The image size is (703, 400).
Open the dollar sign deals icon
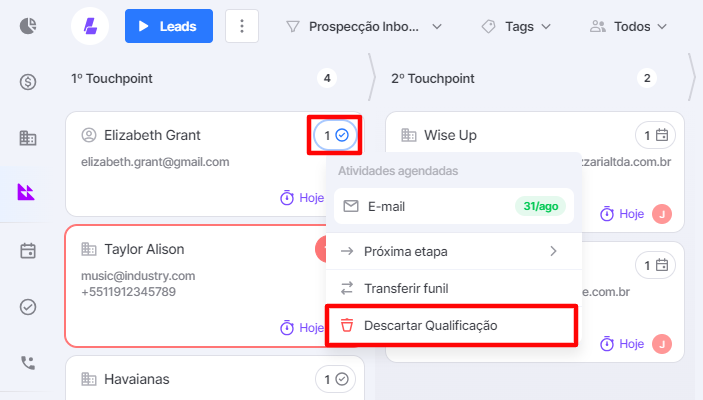[28, 82]
